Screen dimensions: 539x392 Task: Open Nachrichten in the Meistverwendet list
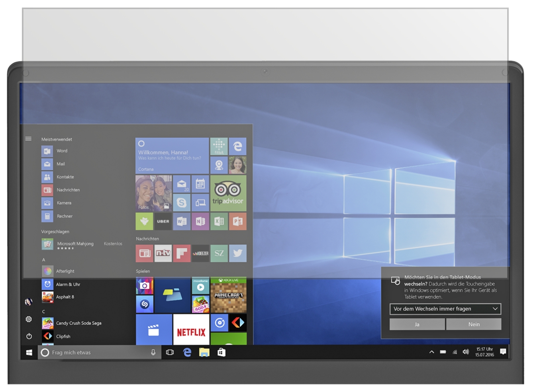coord(61,190)
